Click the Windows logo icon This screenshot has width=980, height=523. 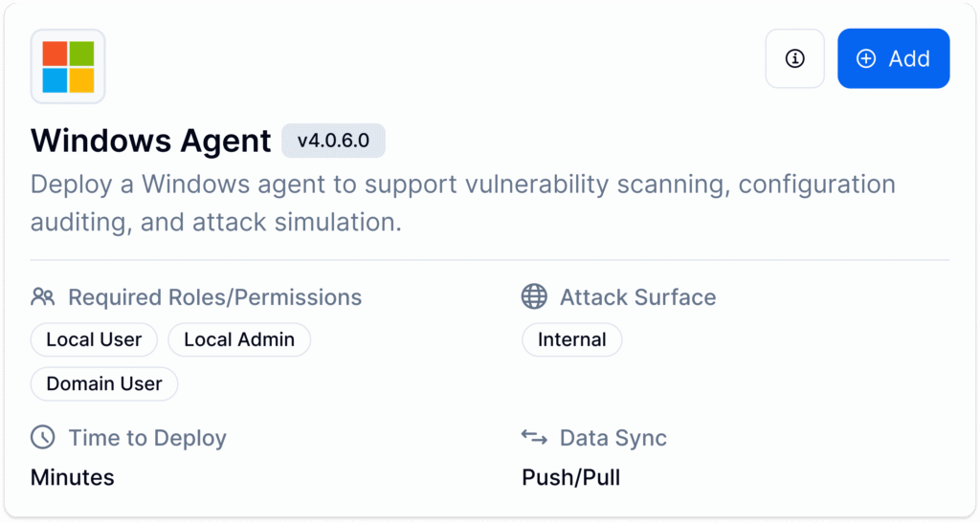tap(68, 66)
